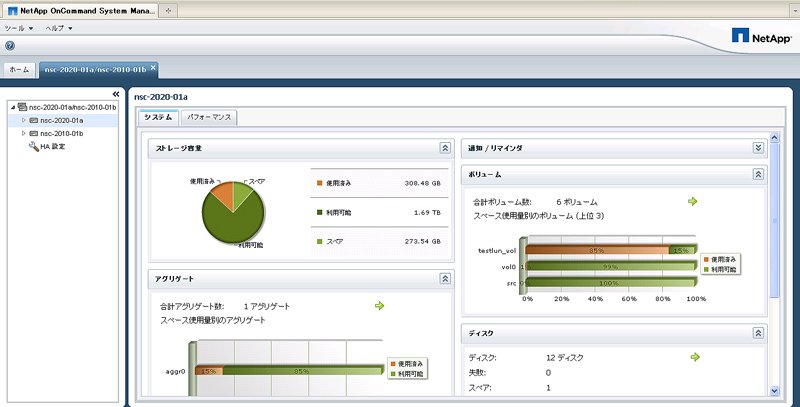800x407 pixels.
Task: Click the nsc-2020-01a page heading
Action: pos(161,96)
